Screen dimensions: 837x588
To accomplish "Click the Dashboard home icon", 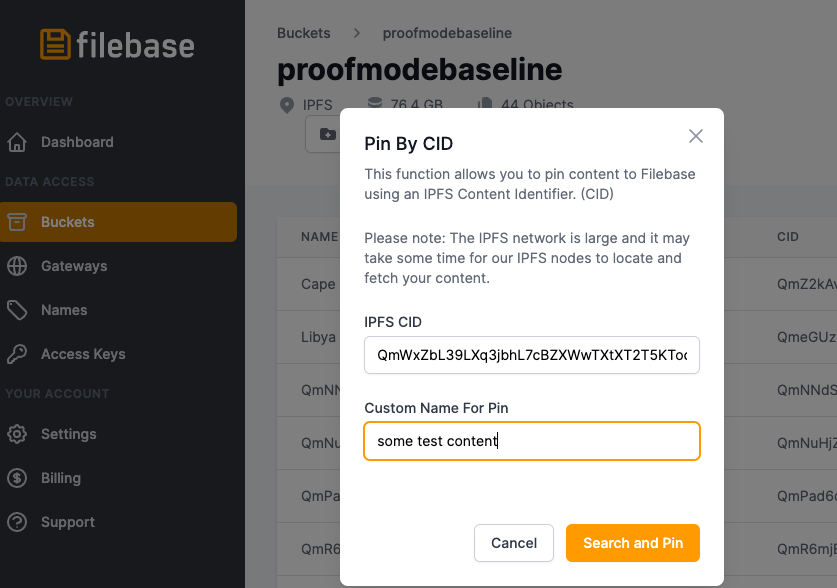I will 17,142.
